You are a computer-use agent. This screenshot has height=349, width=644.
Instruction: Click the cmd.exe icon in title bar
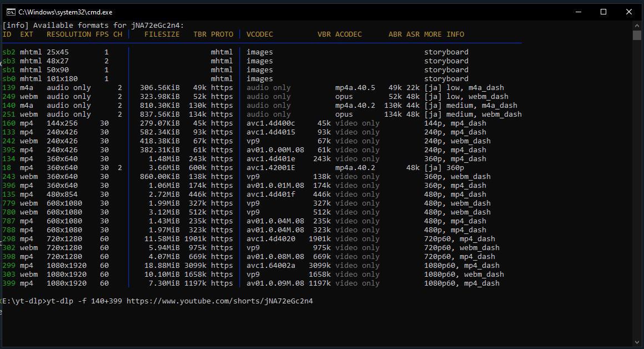(11, 12)
